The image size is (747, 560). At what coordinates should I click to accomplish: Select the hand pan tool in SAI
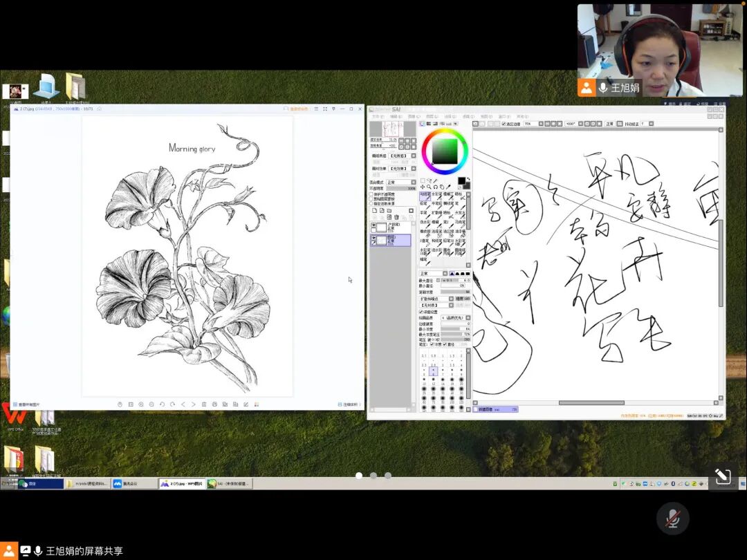(442, 187)
